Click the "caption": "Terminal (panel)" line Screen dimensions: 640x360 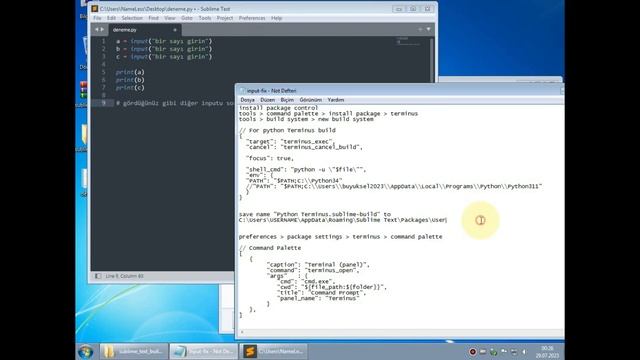pos(318,264)
